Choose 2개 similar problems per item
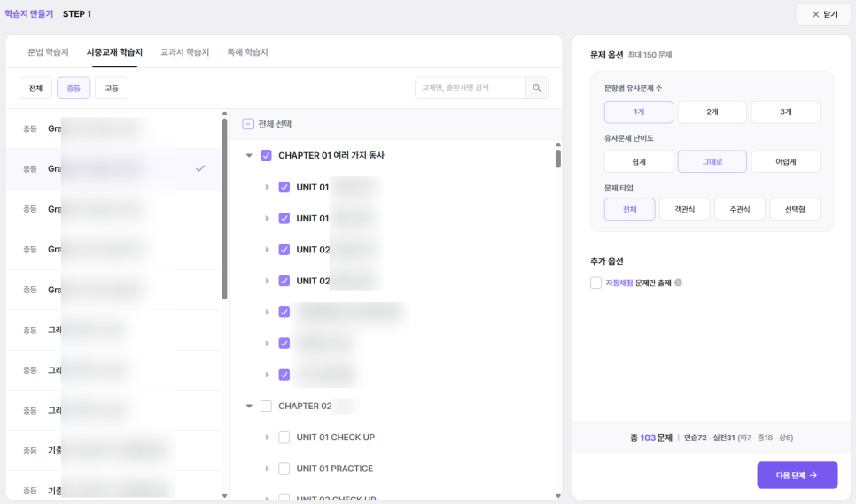This screenshot has width=856, height=504. coord(712,112)
